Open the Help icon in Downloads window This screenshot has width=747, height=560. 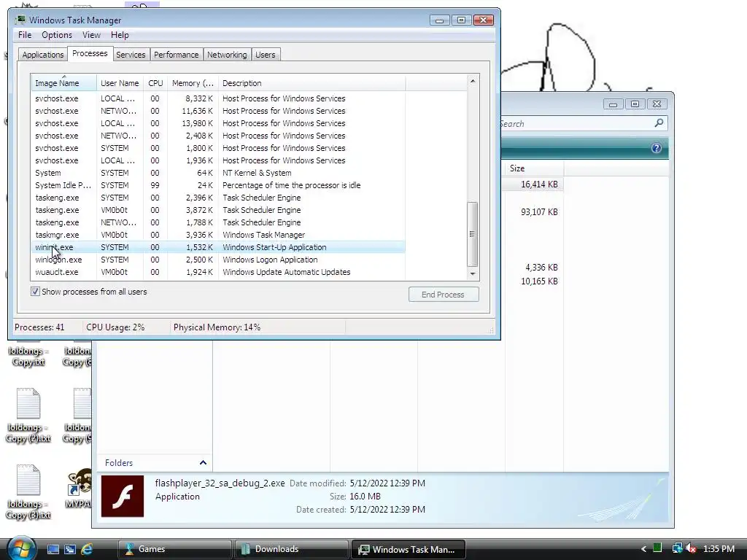click(x=656, y=148)
